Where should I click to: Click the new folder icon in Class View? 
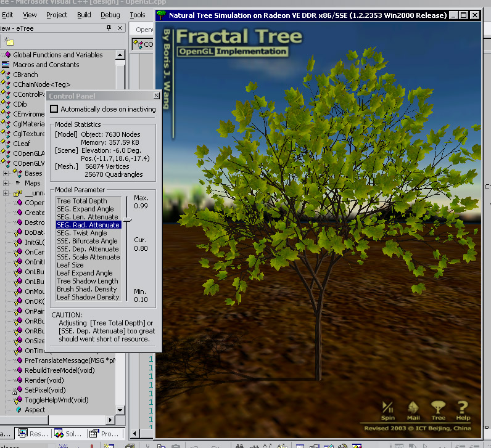pos(9,41)
